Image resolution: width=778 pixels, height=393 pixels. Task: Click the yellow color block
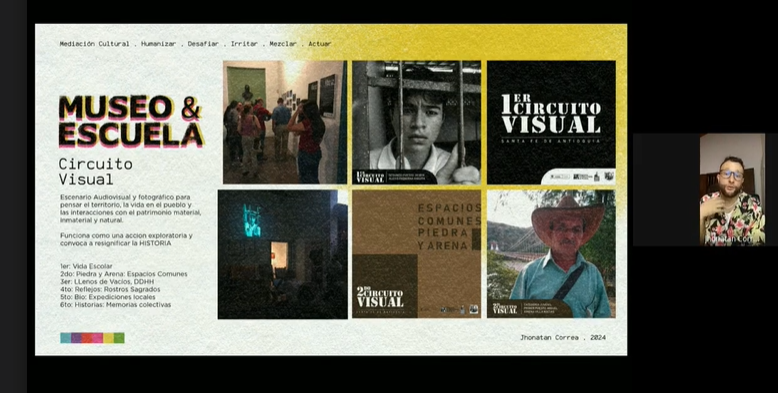(108, 338)
